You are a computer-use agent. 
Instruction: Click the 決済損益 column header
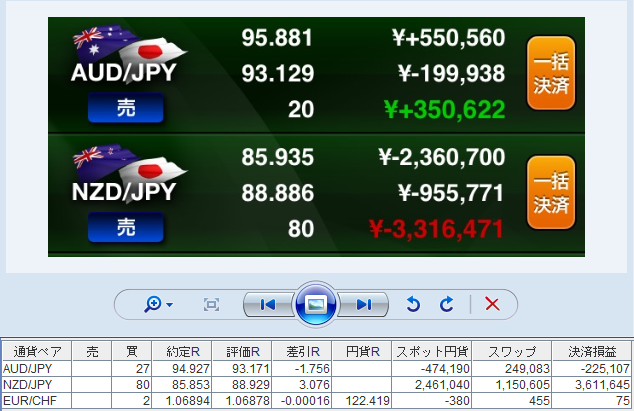(x=592, y=351)
